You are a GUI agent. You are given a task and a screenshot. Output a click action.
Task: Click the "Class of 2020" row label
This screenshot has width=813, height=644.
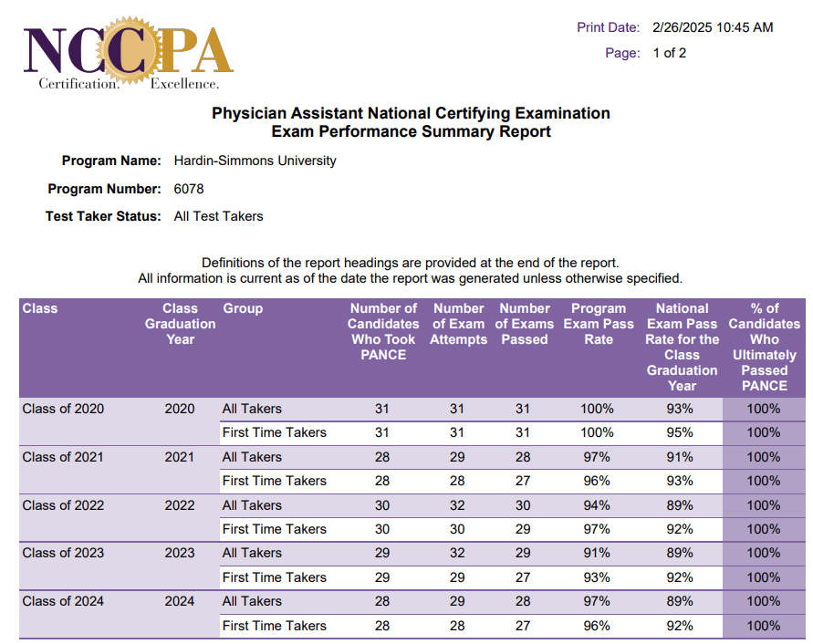pyautogui.click(x=63, y=409)
